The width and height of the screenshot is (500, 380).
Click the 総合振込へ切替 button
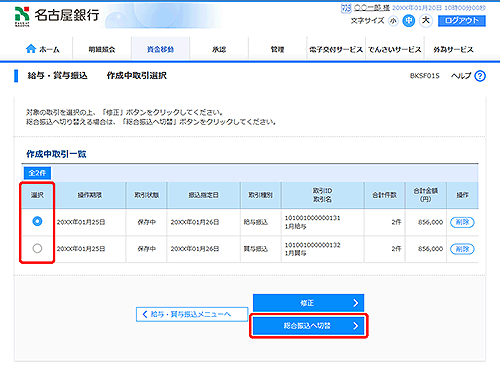tap(308, 326)
